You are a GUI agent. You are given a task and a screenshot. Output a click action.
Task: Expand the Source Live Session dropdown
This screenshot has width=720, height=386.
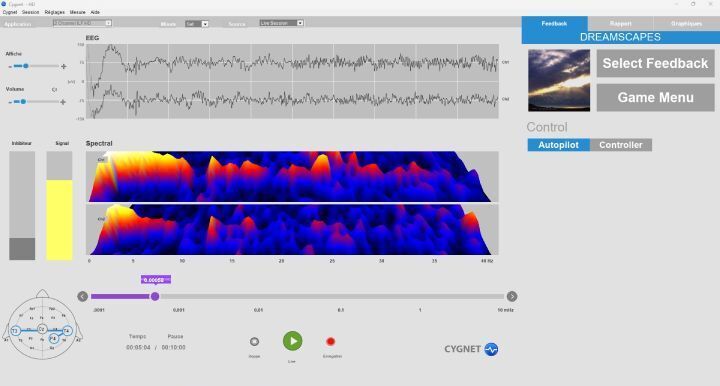pyautogui.click(x=281, y=23)
